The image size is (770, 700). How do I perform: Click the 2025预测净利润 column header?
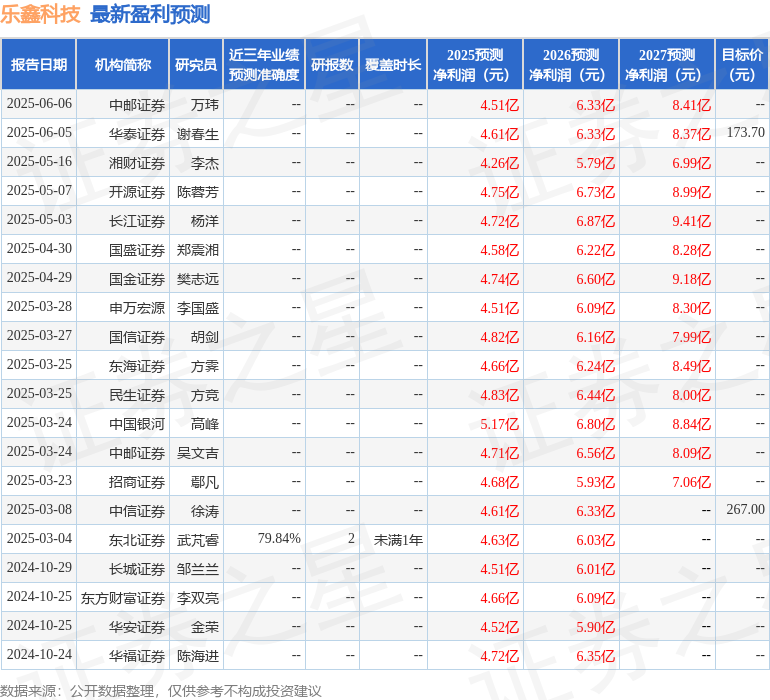coord(475,64)
